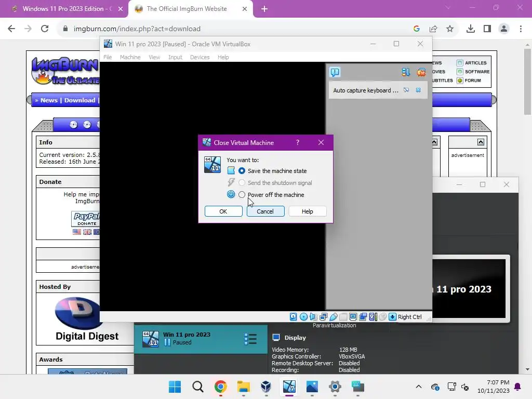Open the Chrome downloads icon
Image resolution: width=532 pixels, height=399 pixels.
click(x=470, y=29)
